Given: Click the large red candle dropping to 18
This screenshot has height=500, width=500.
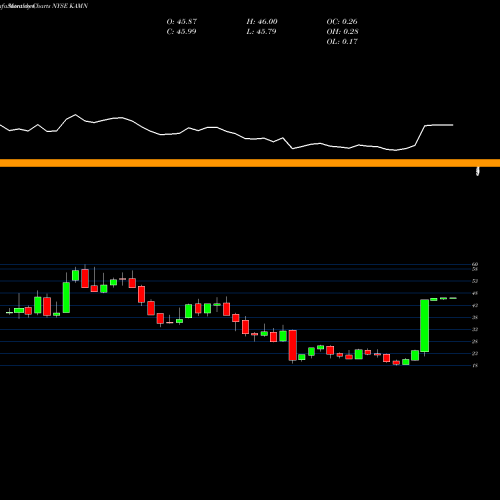Looking at the screenshot, I should point(293,345).
